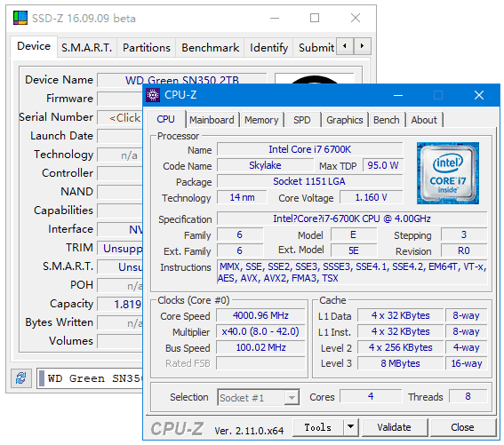The image size is (504, 445).
Task: Click the technology value '14 nm'
Action: (x=242, y=197)
